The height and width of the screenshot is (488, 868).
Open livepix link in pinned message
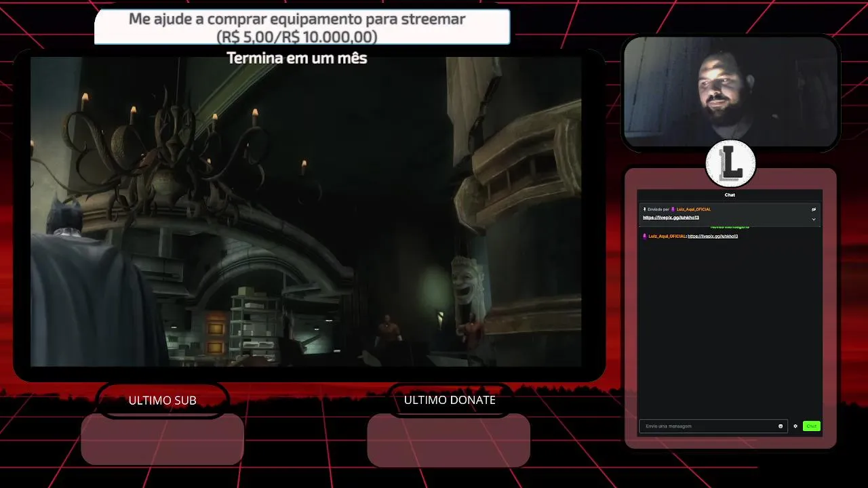pos(671,218)
